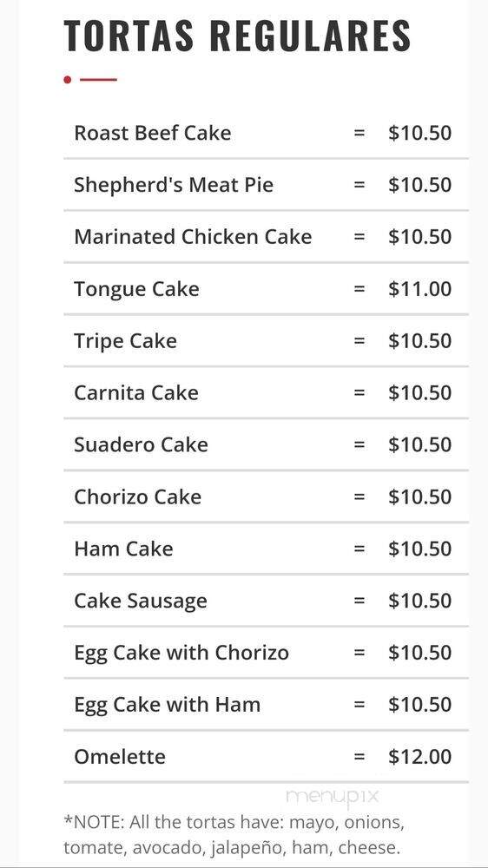Click the $12.00 Omelette price
Image resolution: width=488 pixels, height=868 pixels.
coord(420,757)
